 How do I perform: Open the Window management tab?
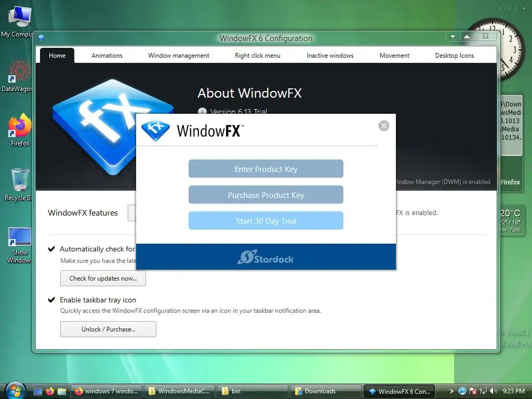click(x=179, y=55)
